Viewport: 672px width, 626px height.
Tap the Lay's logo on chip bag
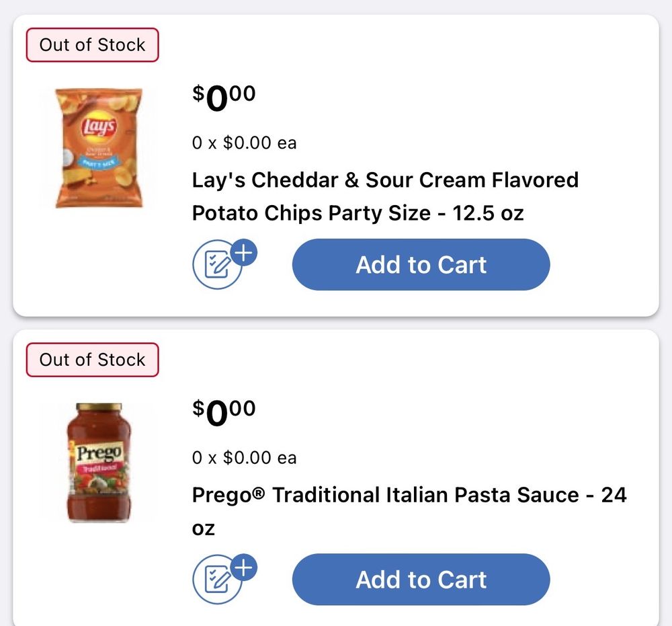pyautogui.click(x=99, y=127)
